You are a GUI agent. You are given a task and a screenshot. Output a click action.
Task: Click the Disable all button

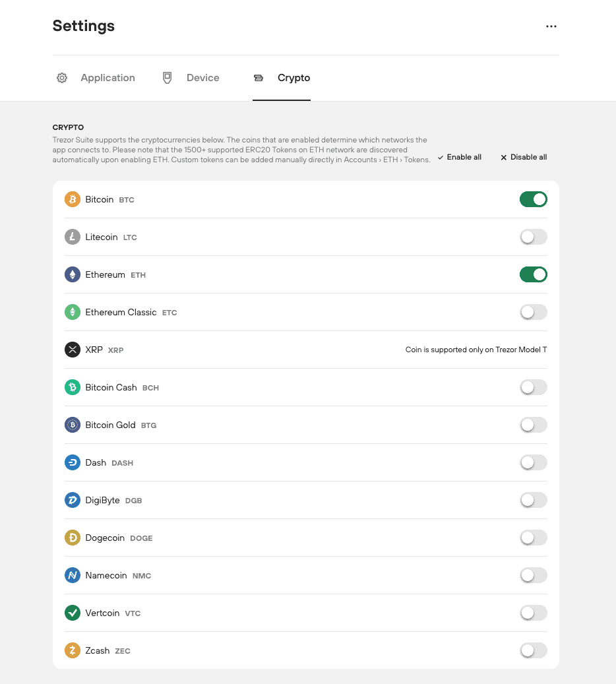pyautogui.click(x=524, y=157)
